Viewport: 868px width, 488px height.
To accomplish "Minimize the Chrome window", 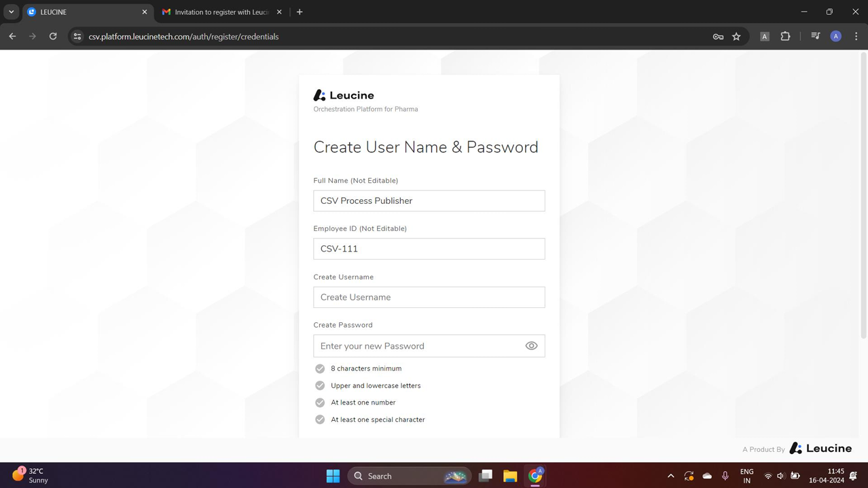I will [804, 12].
